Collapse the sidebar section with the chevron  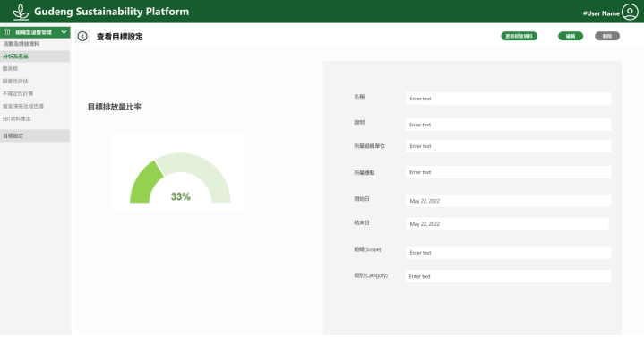coord(64,32)
